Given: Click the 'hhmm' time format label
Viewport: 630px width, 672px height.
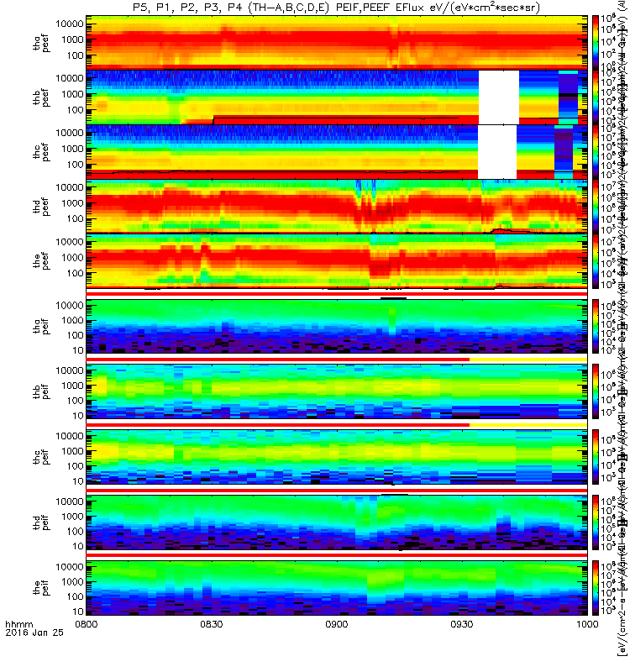Looking at the screenshot, I should 18,624.
